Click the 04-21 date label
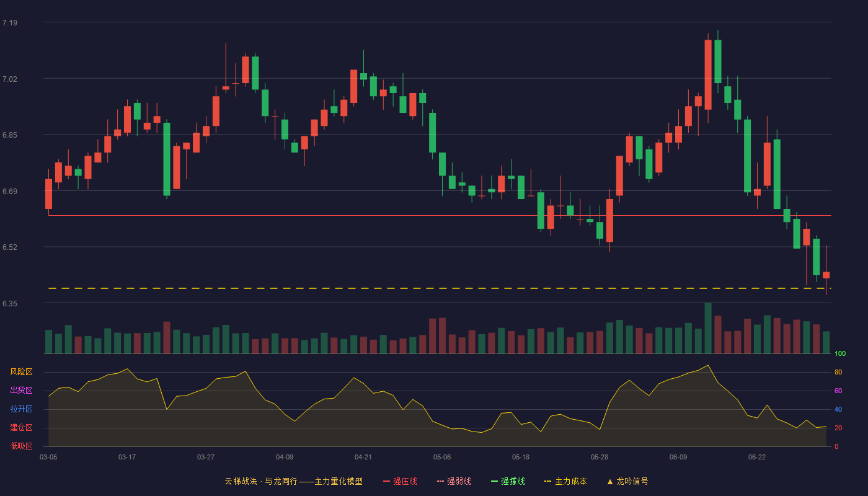Viewport: 868px width, 496px height. click(363, 457)
